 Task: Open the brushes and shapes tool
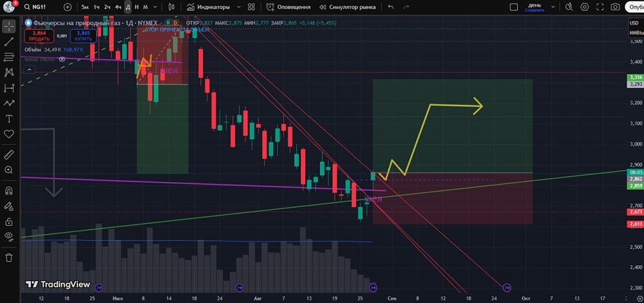[9, 104]
